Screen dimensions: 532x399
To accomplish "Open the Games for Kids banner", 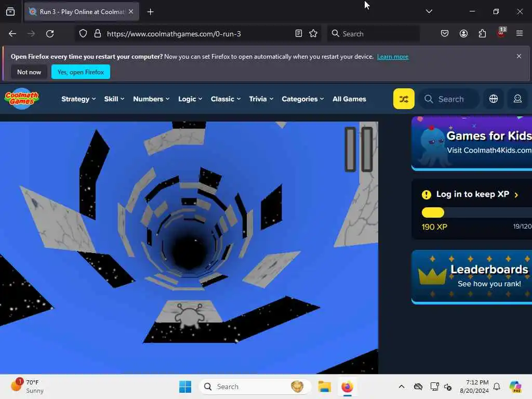I will pyautogui.click(x=472, y=143).
